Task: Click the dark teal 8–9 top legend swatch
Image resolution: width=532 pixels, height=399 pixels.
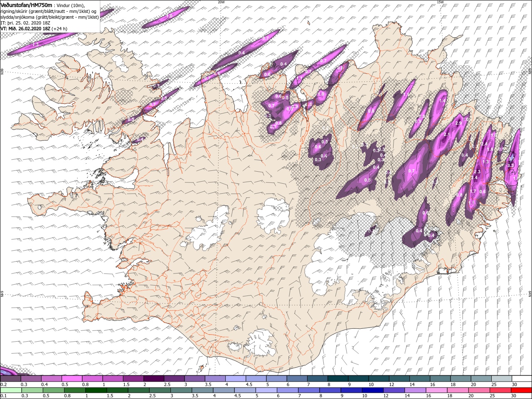Action: click(337, 378)
